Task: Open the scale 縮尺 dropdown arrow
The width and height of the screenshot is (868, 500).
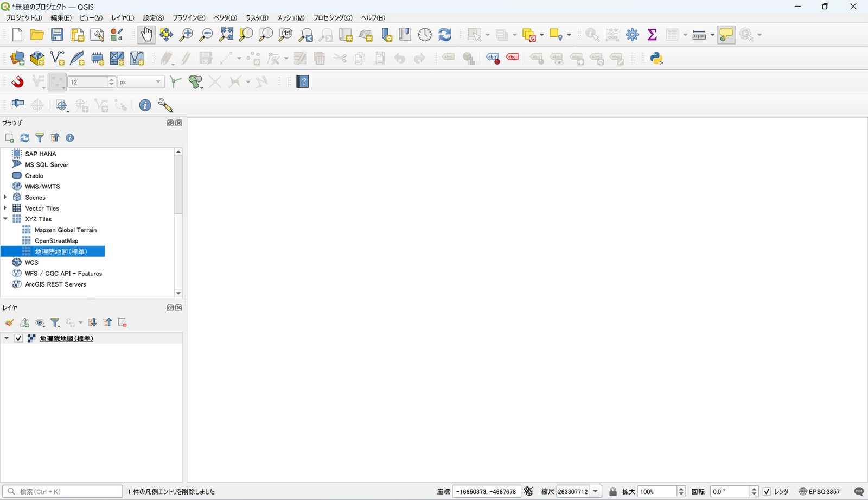Action: 596,492
